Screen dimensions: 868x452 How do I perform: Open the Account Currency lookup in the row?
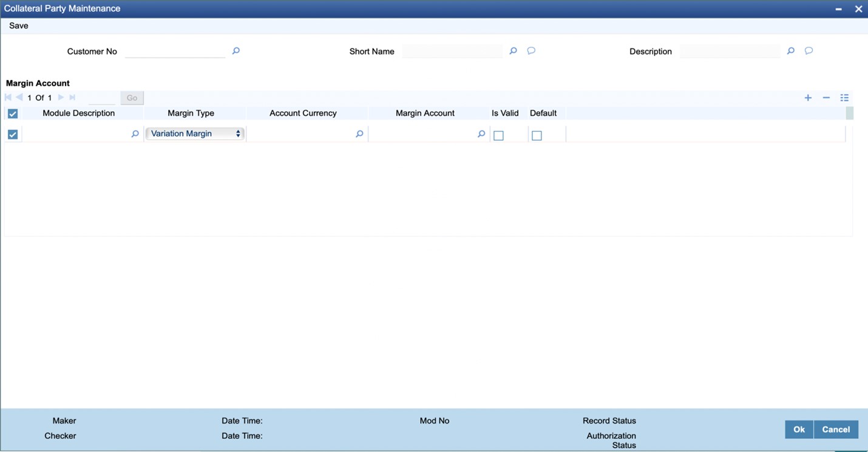359,134
